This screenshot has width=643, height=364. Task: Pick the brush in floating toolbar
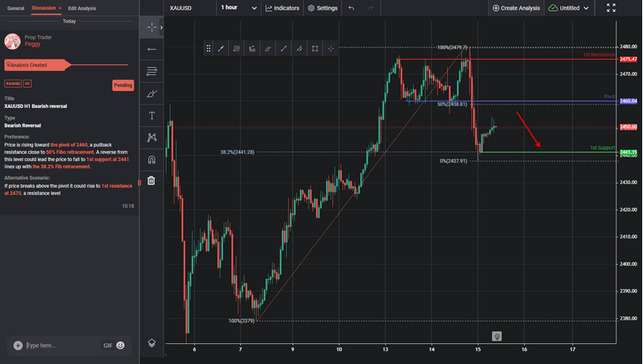click(268, 48)
